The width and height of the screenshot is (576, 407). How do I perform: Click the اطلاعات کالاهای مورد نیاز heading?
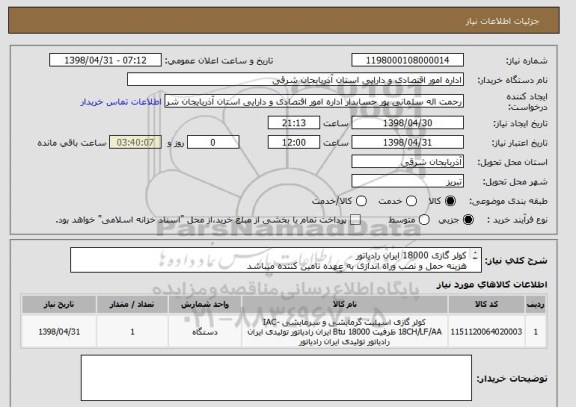point(492,284)
